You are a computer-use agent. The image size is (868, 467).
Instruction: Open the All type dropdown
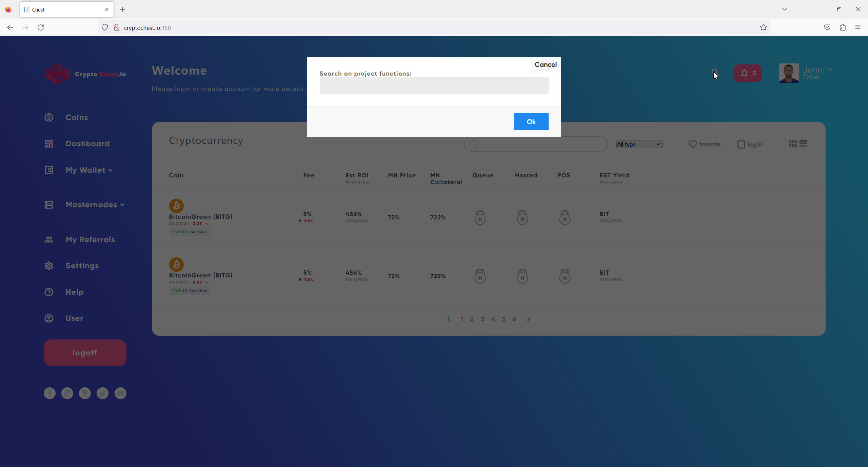pos(639,144)
